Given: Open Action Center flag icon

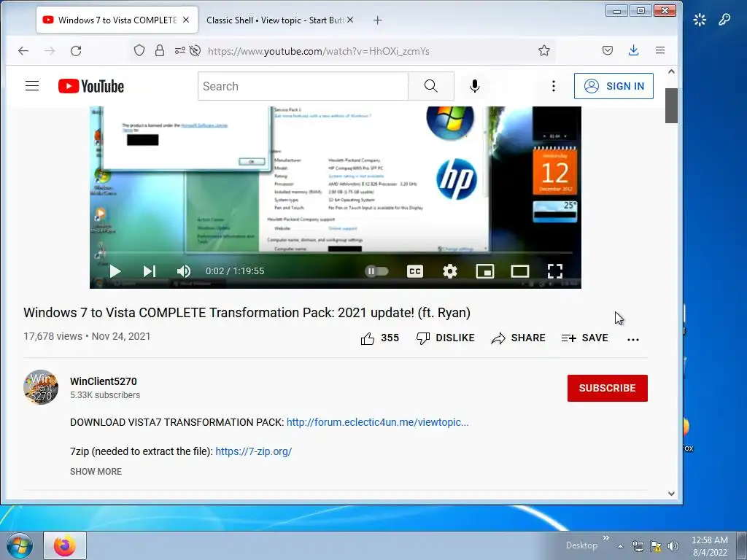Looking at the screenshot, I should pos(656,546).
